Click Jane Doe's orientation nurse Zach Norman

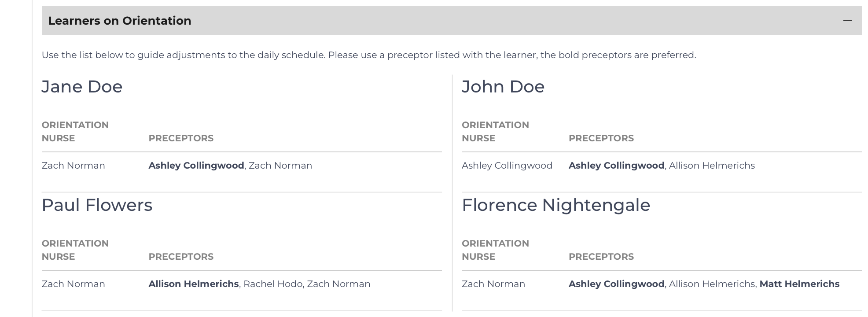tap(73, 166)
